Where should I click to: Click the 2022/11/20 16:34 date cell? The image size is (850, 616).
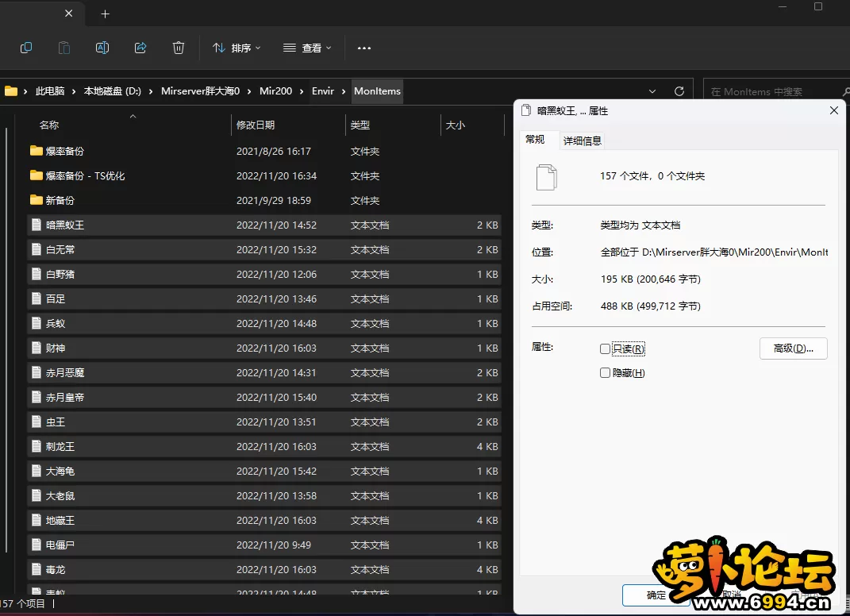click(x=276, y=175)
